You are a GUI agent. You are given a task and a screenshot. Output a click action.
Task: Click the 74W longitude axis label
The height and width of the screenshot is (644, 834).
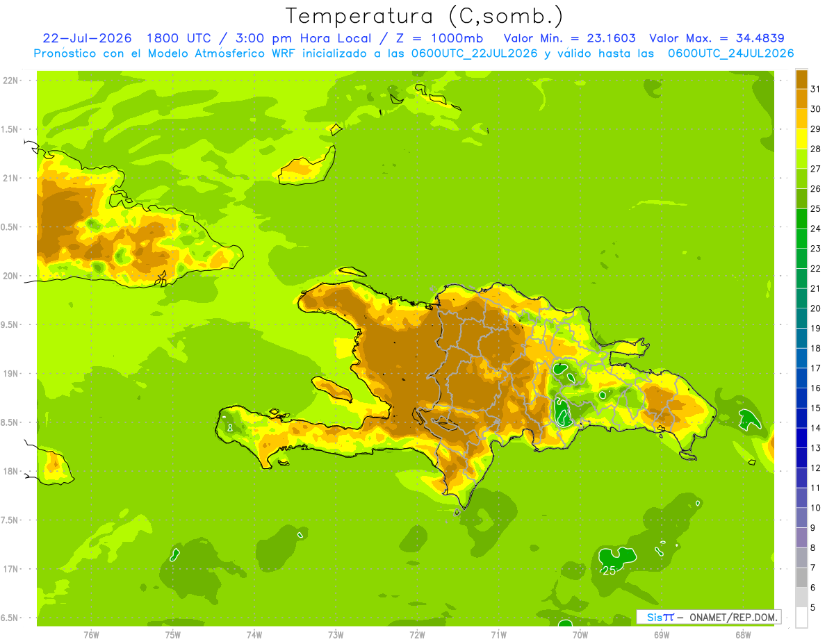click(x=254, y=635)
